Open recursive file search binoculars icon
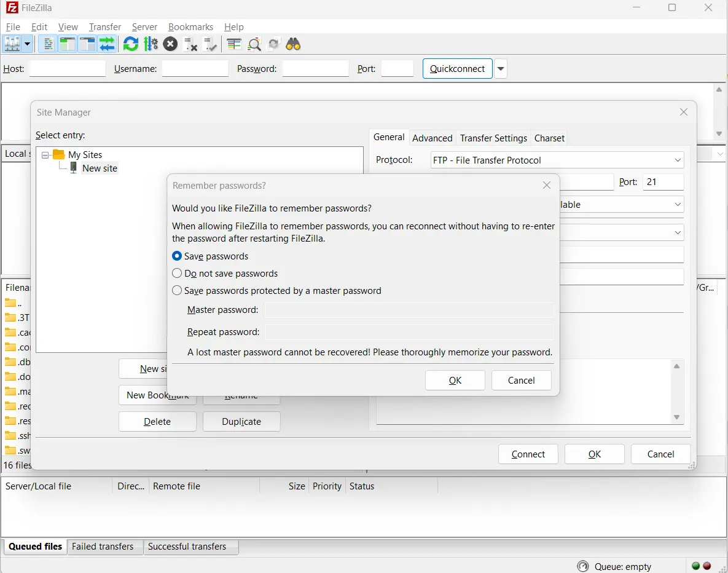The width and height of the screenshot is (728, 573). click(294, 44)
